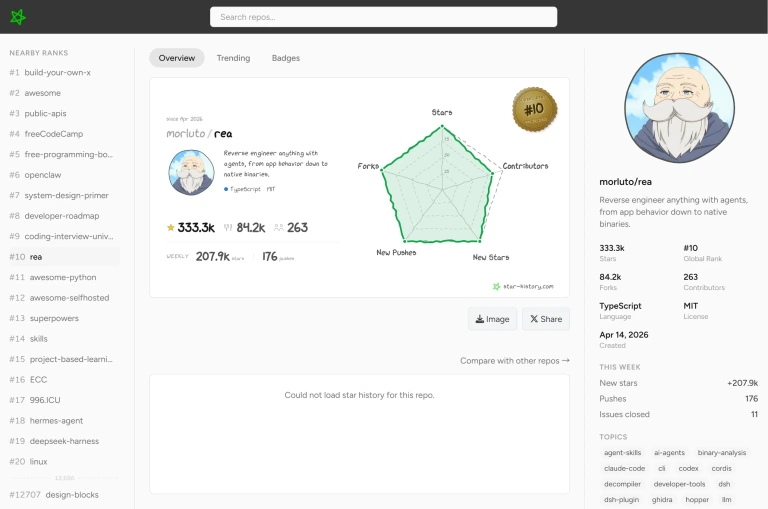The width and height of the screenshot is (768, 509).
Task: Click the contributors icon beside 263
Action: point(279,227)
